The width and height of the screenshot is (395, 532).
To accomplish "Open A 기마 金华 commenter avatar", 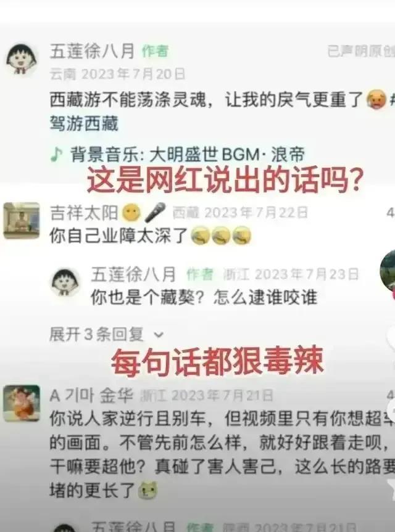I will (x=22, y=403).
